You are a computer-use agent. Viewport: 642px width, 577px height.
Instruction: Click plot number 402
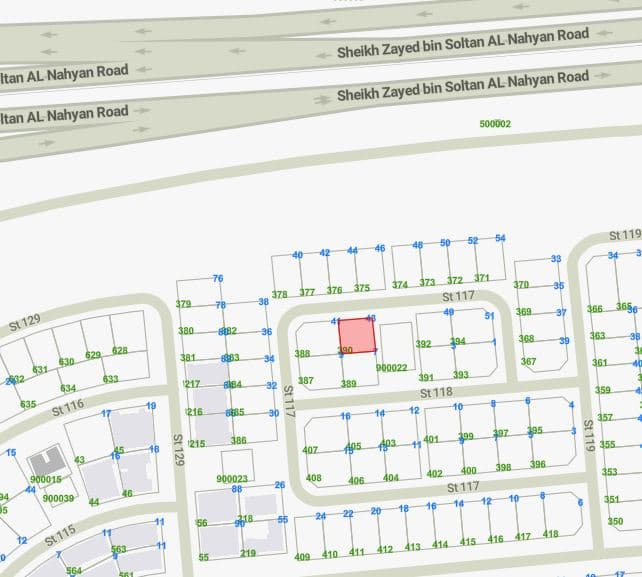[434, 473]
